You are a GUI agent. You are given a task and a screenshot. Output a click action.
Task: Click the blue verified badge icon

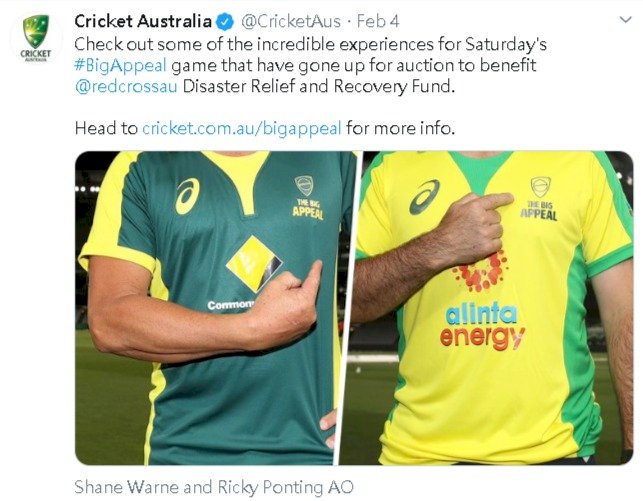pos(225,22)
